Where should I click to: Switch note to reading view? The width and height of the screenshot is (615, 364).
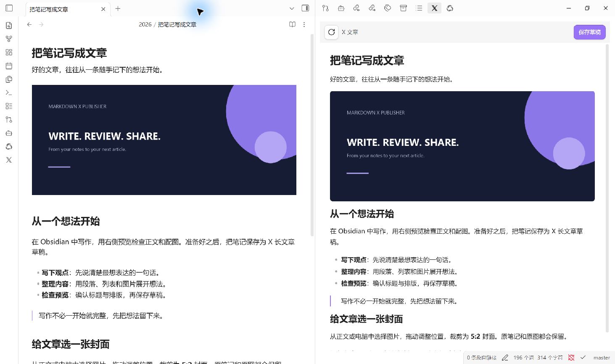pyautogui.click(x=292, y=24)
